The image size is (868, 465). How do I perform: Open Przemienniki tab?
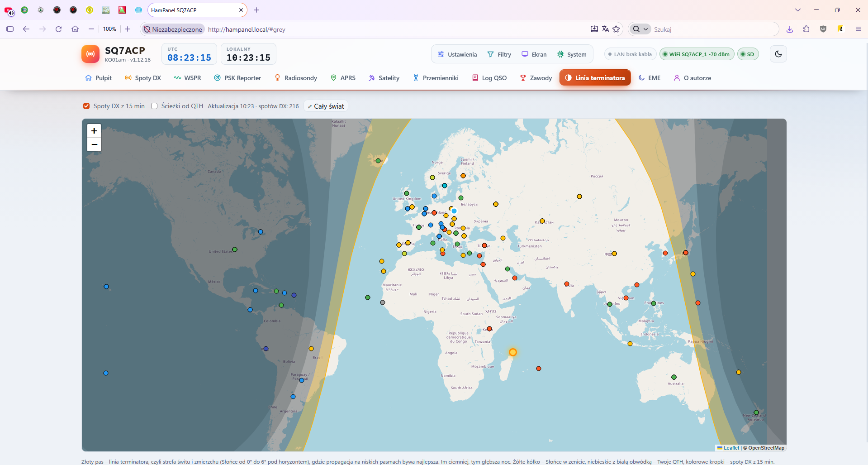436,78
